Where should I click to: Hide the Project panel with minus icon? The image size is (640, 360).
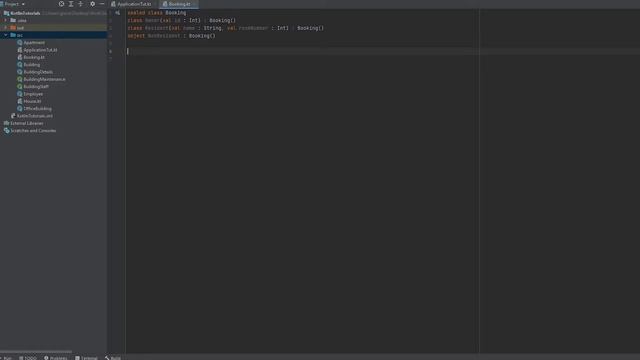[x=102, y=4]
